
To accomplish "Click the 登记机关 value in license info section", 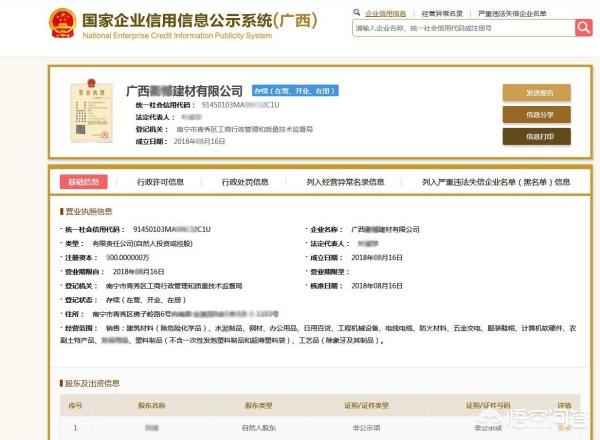I will tap(174, 286).
